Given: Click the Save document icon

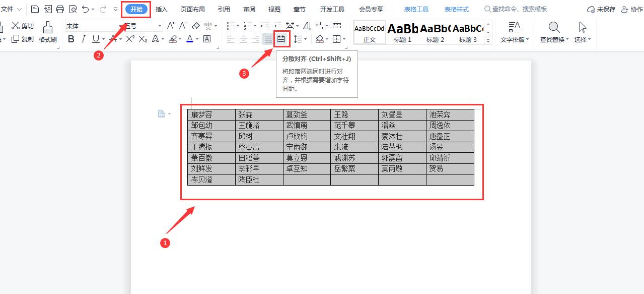Looking at the screenshot, I should [x=35, y=9].
